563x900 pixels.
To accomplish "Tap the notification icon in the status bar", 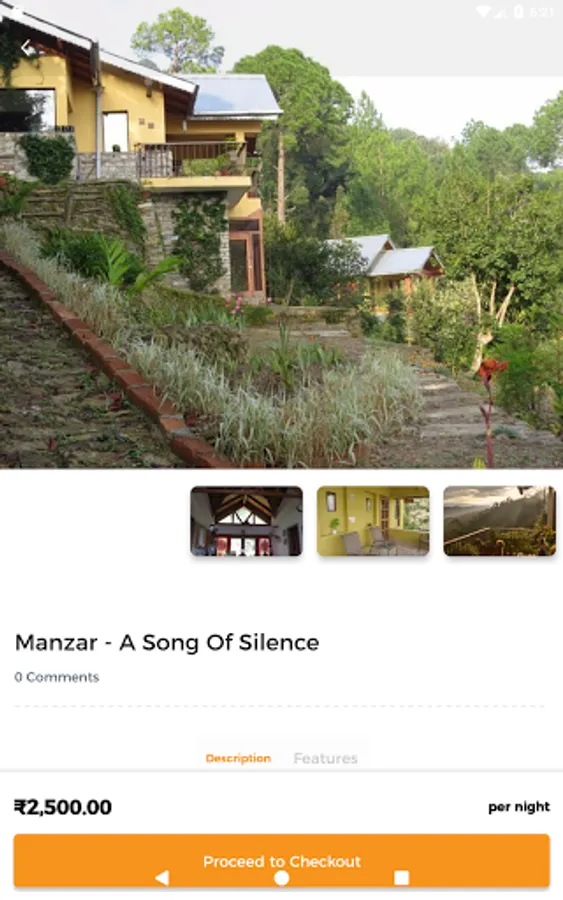I will click(x=17, y=12).
